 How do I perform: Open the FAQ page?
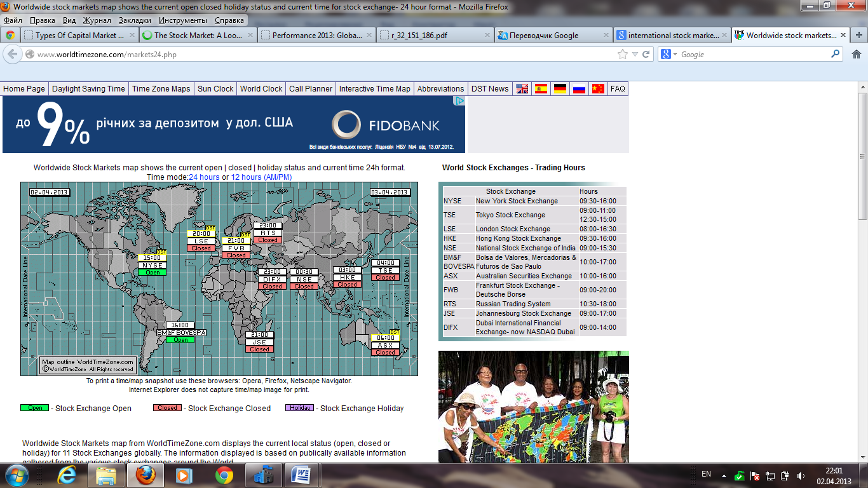coord(618,89)
